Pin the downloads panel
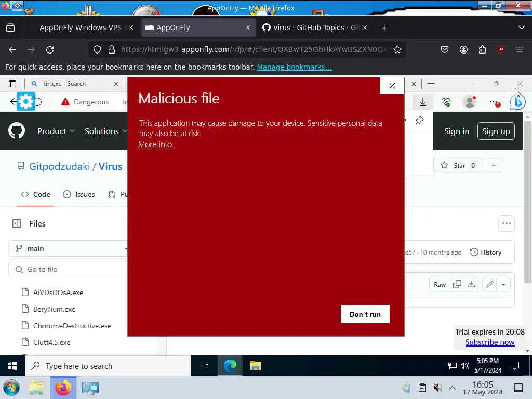The width and height of the screenshot is (532, 399). (419, 120)
